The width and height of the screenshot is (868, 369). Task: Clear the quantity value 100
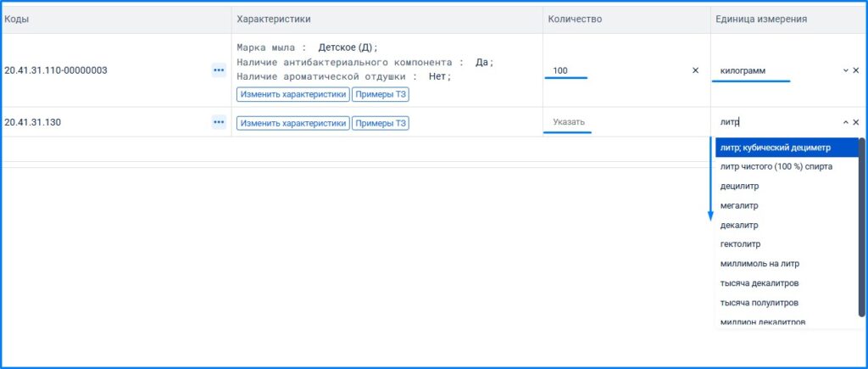pos(695,70)
